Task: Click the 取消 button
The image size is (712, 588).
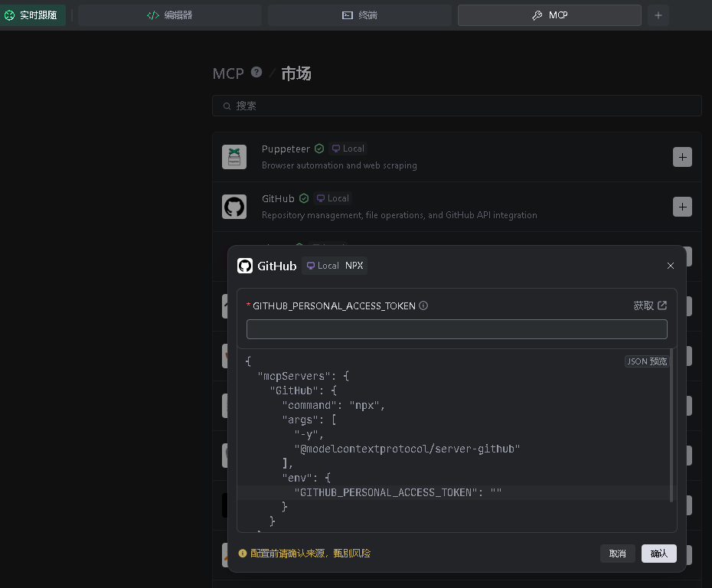Action: [x=618, y=554]
